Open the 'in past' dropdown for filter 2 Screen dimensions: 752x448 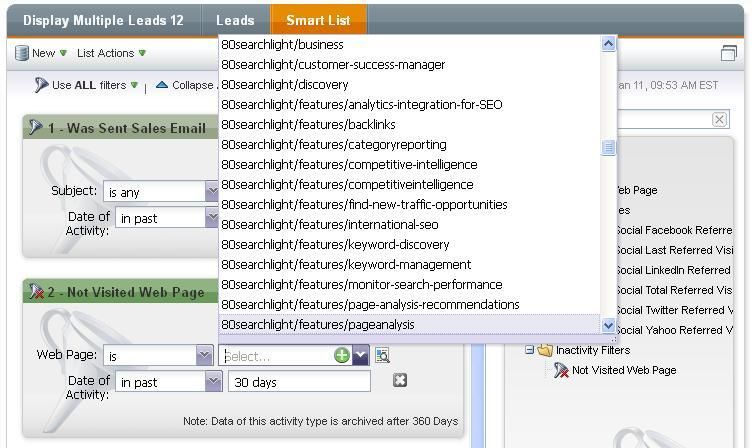pyautogui.click(x=213, y=381)
